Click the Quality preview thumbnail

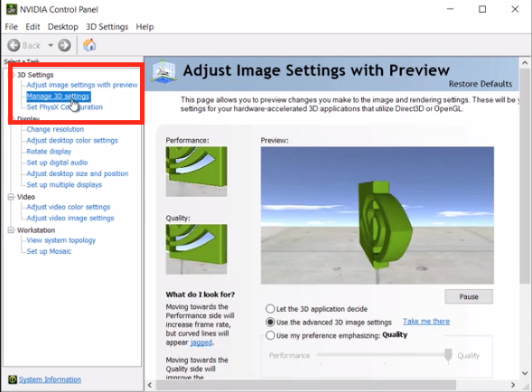point(196,249)
